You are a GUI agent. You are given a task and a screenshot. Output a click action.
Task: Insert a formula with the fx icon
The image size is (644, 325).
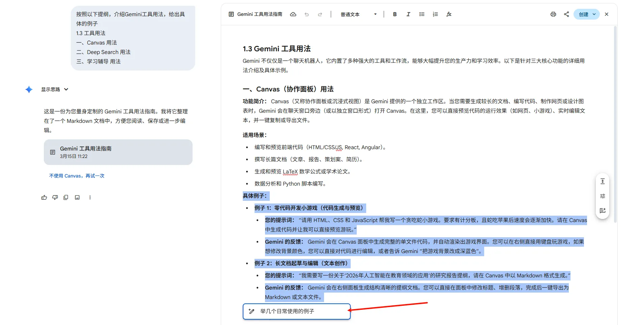coord(449,14)
